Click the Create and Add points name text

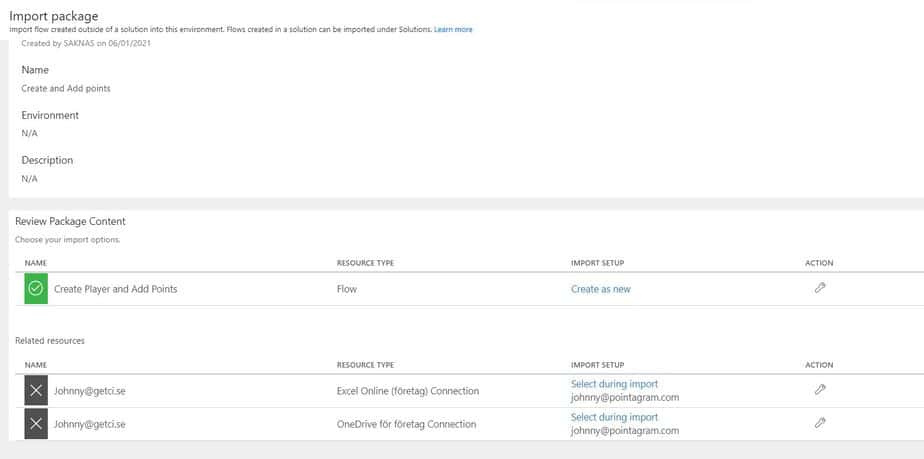pyautogui.click(x=66, y=88)
